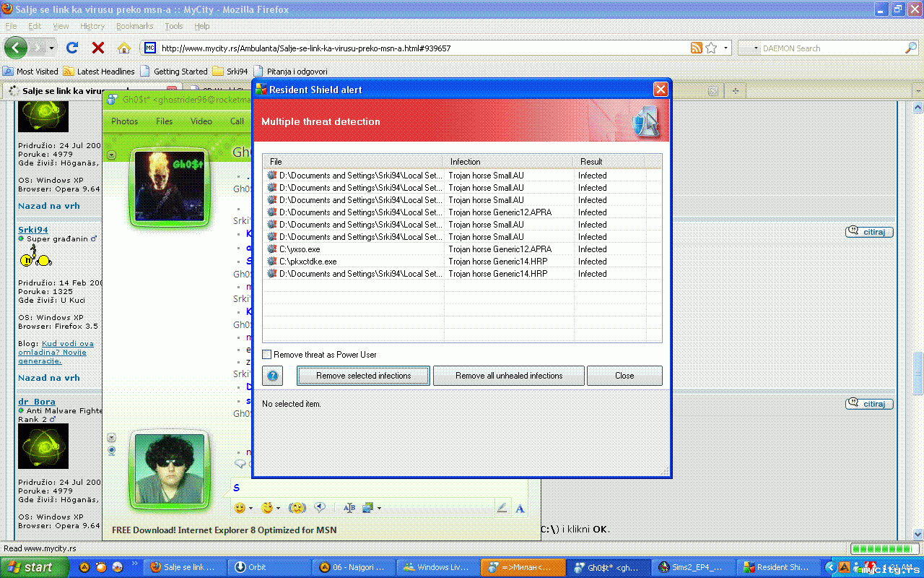Open Latest Headlines bookmark feed

[99, 72]
